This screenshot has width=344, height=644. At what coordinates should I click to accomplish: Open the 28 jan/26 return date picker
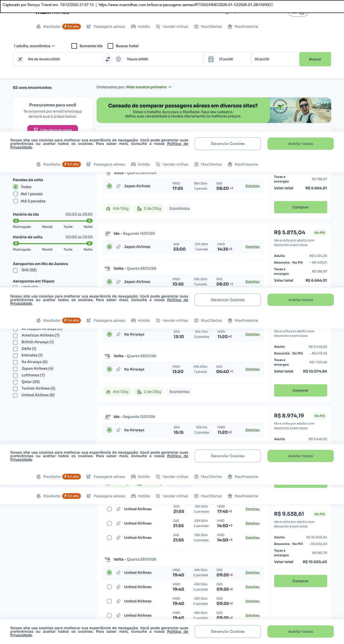point(275,59)
